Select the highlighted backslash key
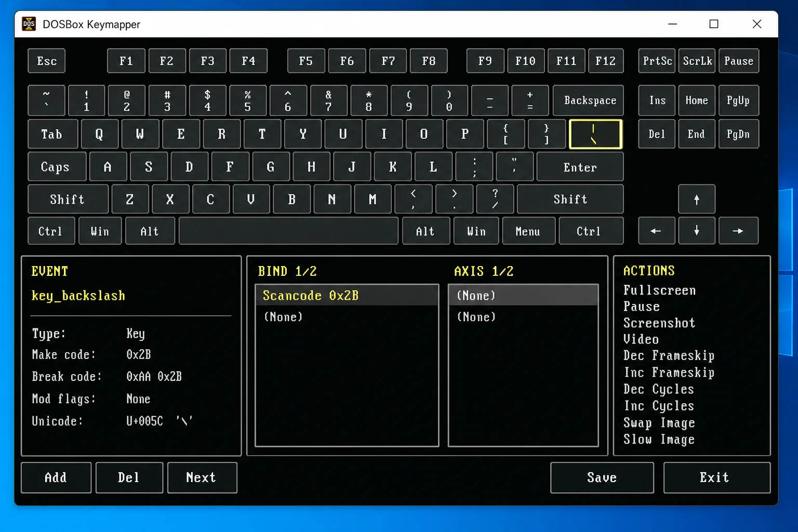Screen dimensions: 798x532 [595, 134]
